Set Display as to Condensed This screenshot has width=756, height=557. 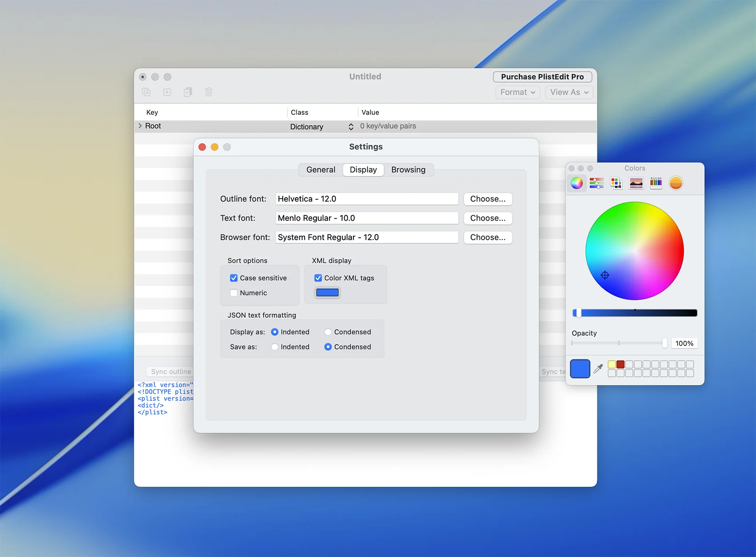pos(328,332)
